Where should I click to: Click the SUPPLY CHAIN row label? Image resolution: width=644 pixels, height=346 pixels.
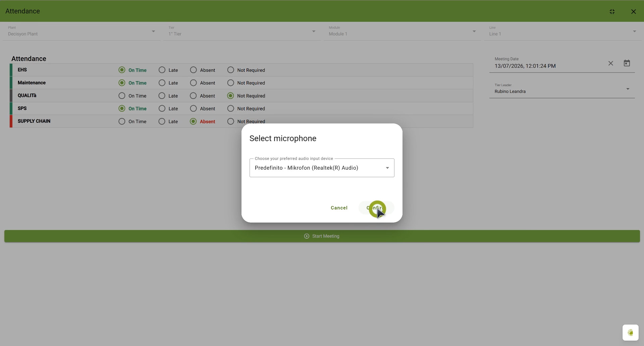pos(34,121)
